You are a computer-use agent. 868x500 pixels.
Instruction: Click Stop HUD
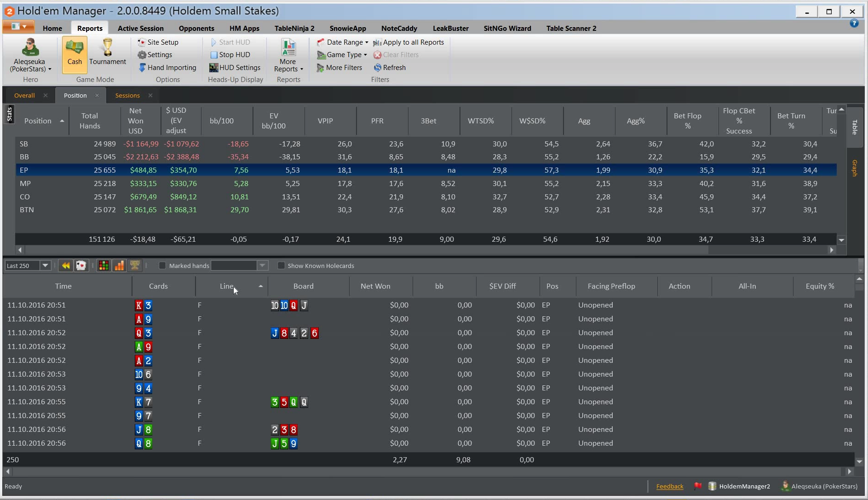click(x=230, y=55)
